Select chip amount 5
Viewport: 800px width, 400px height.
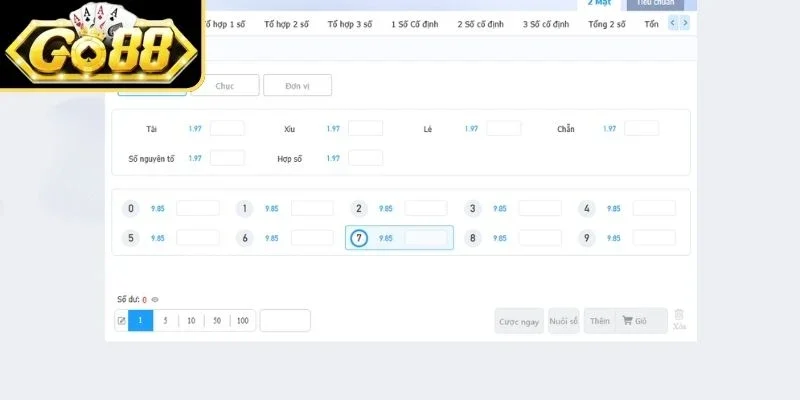(165, 321)
